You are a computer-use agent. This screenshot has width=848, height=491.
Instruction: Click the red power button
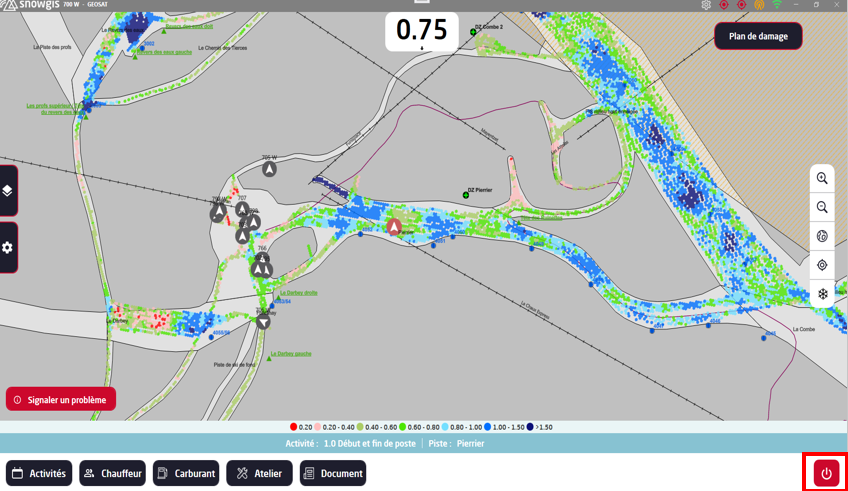[826, 473]
